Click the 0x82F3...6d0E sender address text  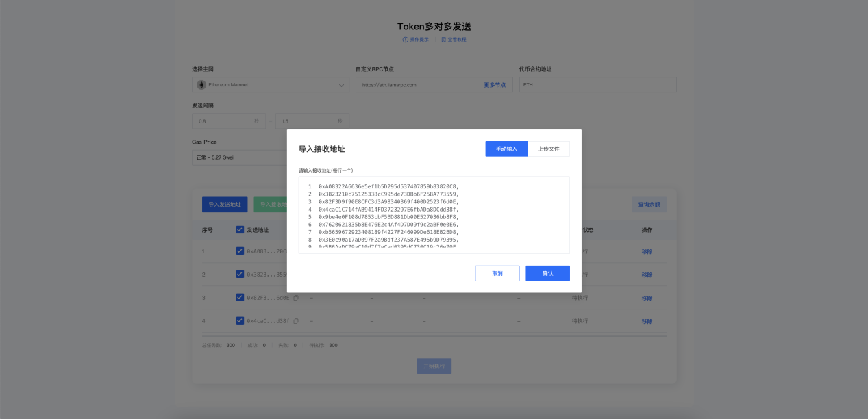[x=269, y=298]
